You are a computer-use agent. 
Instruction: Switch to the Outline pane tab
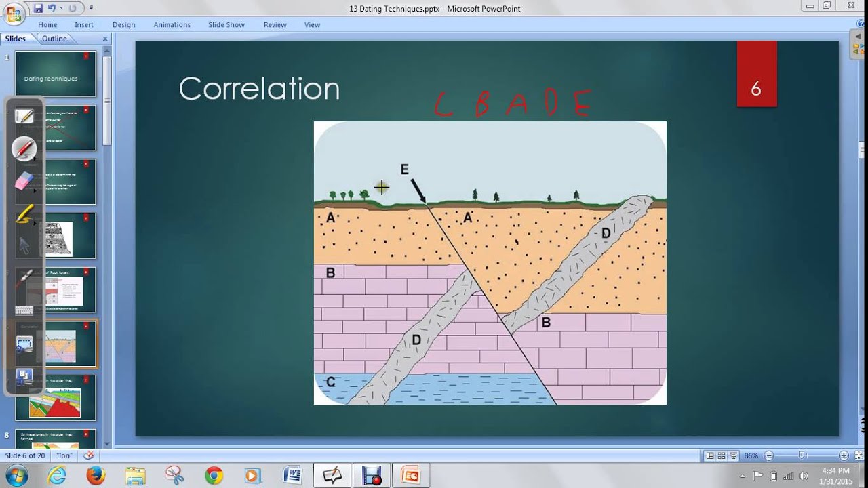(x=54, y=39)
